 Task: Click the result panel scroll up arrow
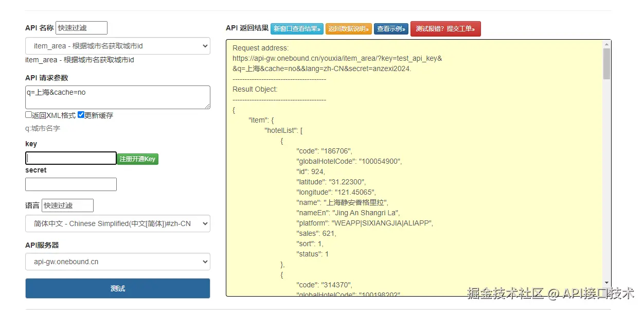[606, 44]
